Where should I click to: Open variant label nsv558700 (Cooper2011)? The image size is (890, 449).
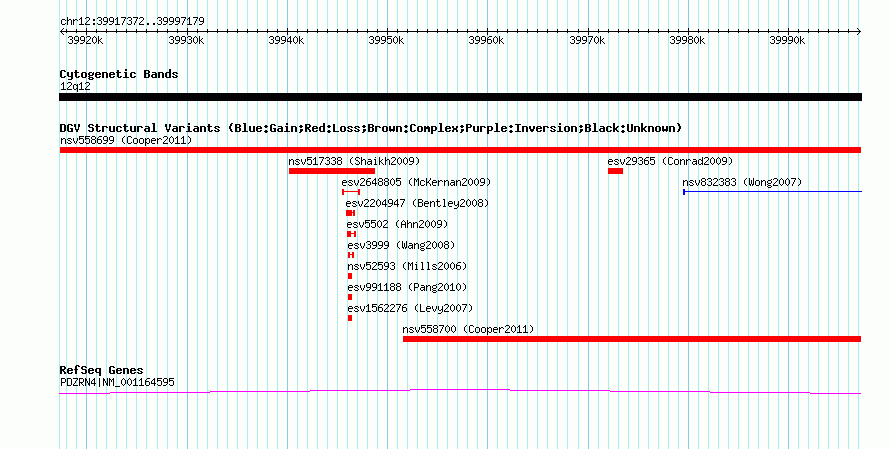(x=468, y=329)
